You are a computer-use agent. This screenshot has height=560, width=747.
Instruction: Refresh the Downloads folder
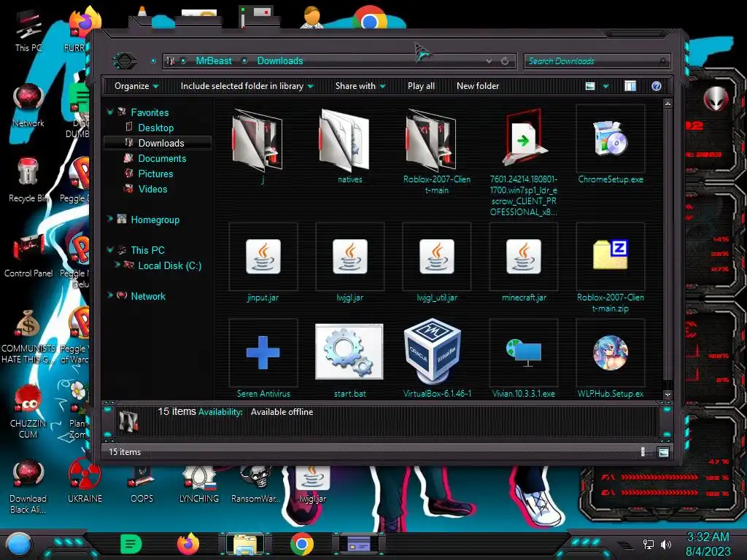505,61
